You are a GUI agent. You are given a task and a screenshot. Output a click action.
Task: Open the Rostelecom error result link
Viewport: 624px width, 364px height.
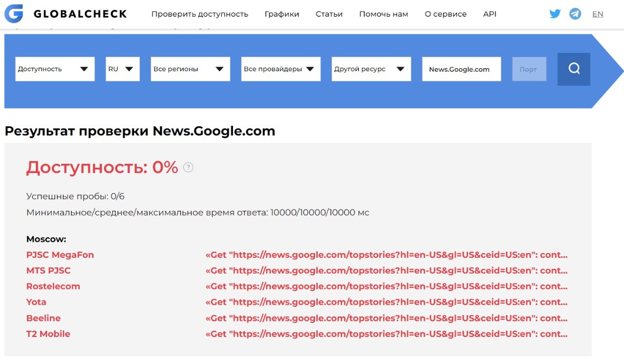click(386, 287)
